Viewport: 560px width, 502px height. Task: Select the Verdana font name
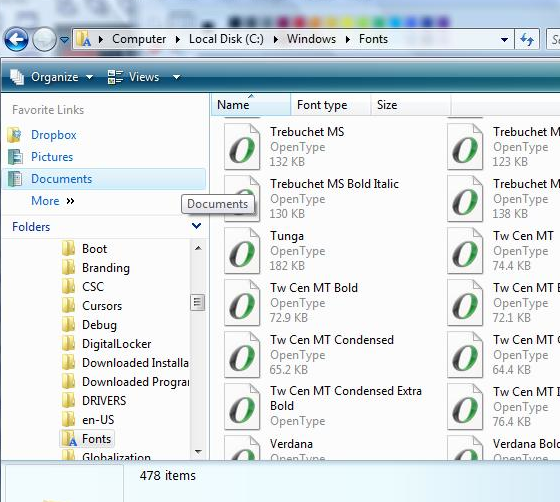tap(291, 444)
